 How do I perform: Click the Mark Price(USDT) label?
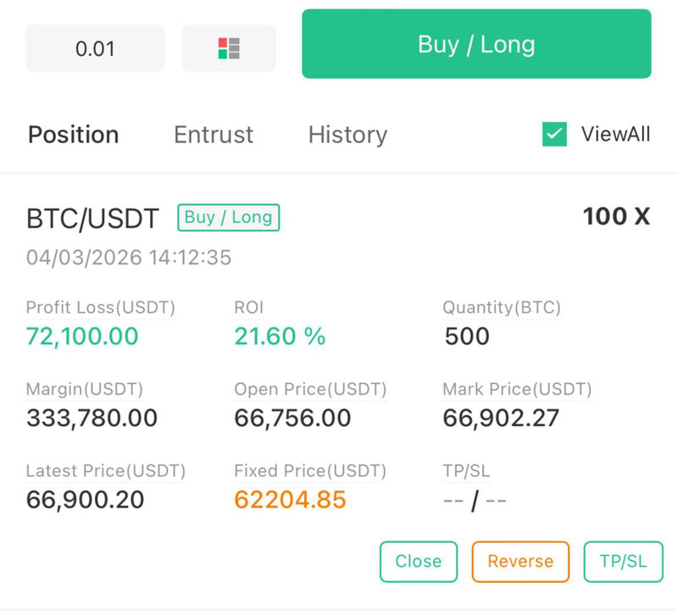517,390
